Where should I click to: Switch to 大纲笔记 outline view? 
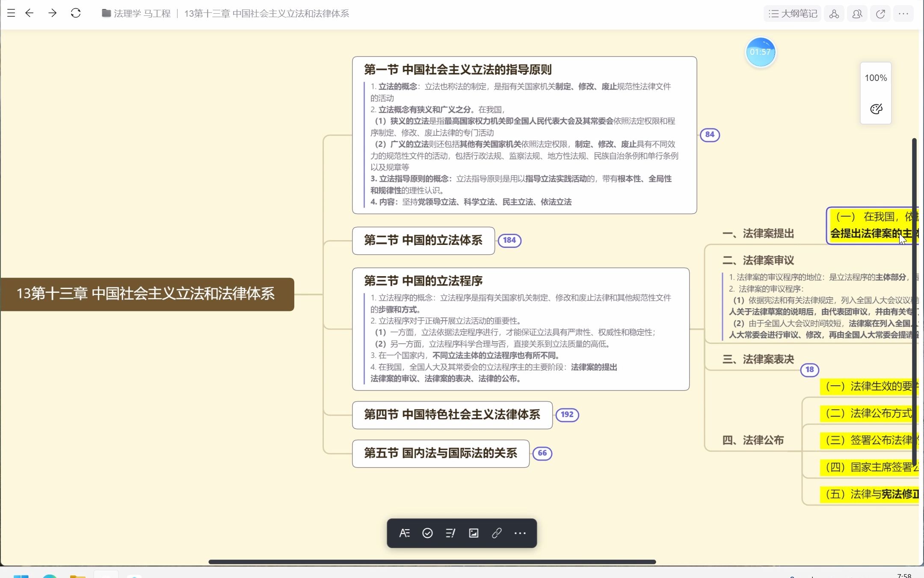(x=793, y=14)
